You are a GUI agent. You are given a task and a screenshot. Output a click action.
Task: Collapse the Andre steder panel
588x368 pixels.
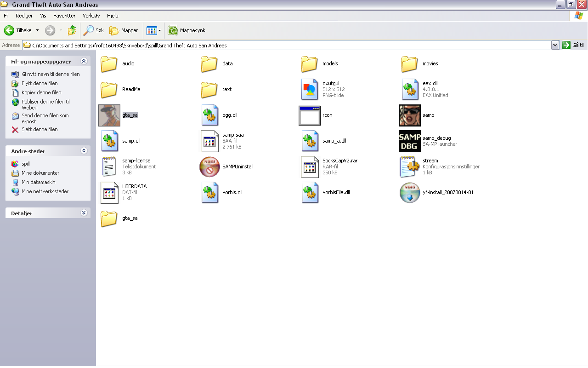tap(84, 151)
